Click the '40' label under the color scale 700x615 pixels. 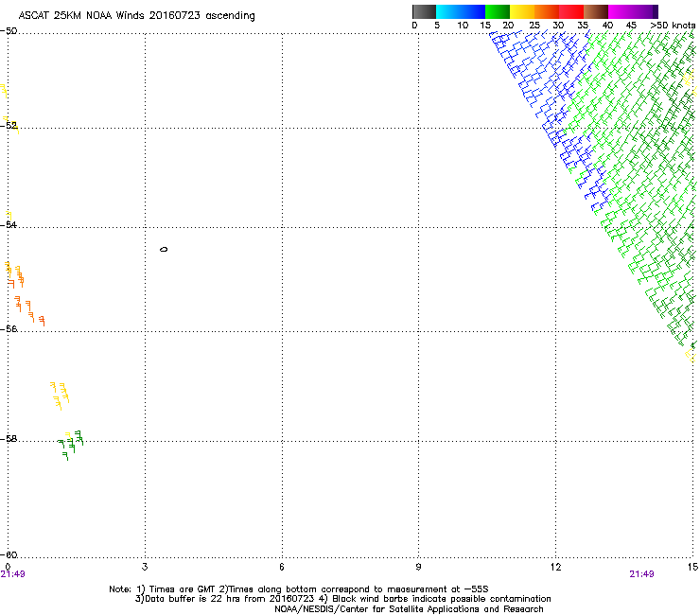607,26
